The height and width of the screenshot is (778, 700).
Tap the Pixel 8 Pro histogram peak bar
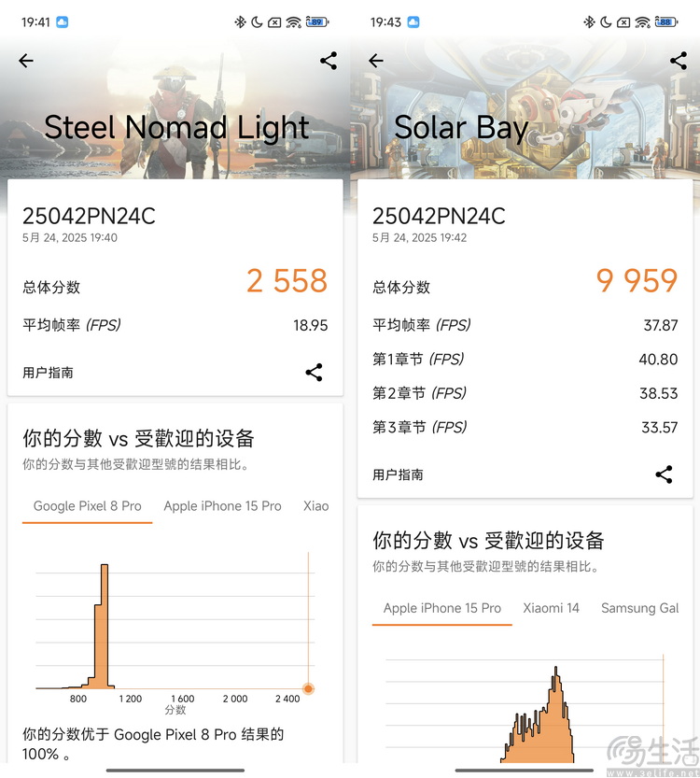105,626
